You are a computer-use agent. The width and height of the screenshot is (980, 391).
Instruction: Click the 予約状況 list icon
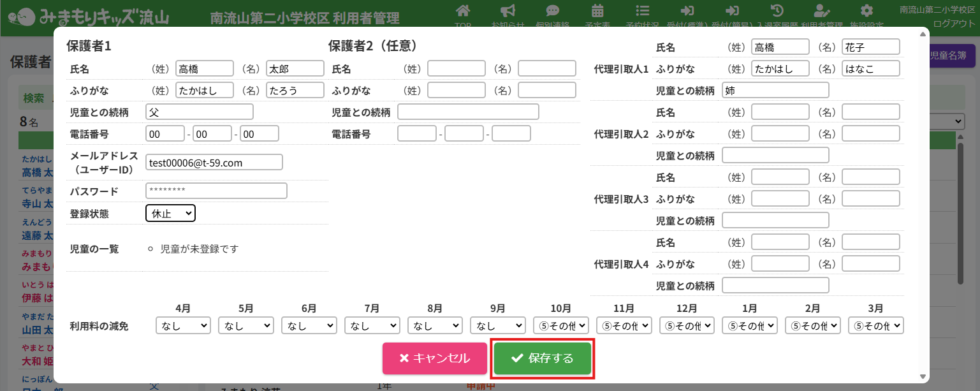(643, 11)
